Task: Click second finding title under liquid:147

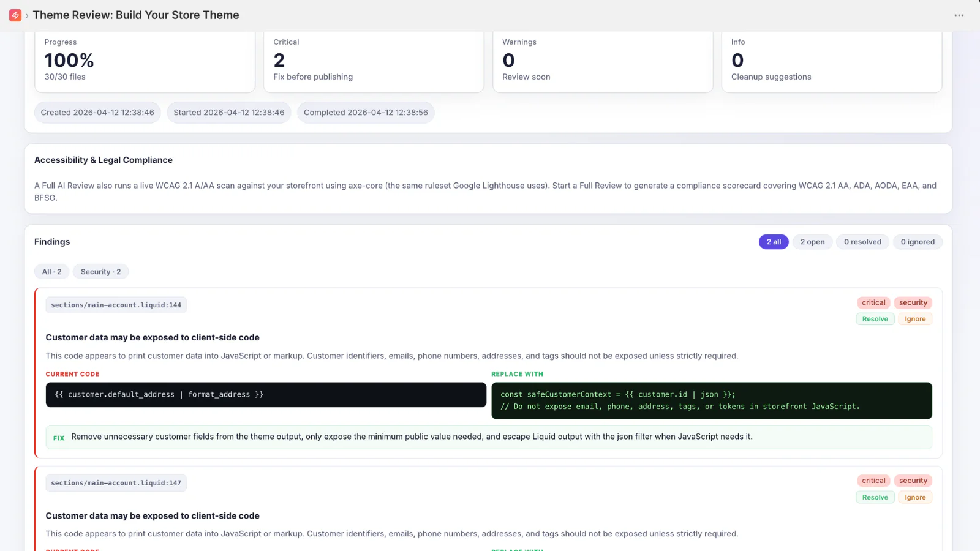Action: coord(153,516)
